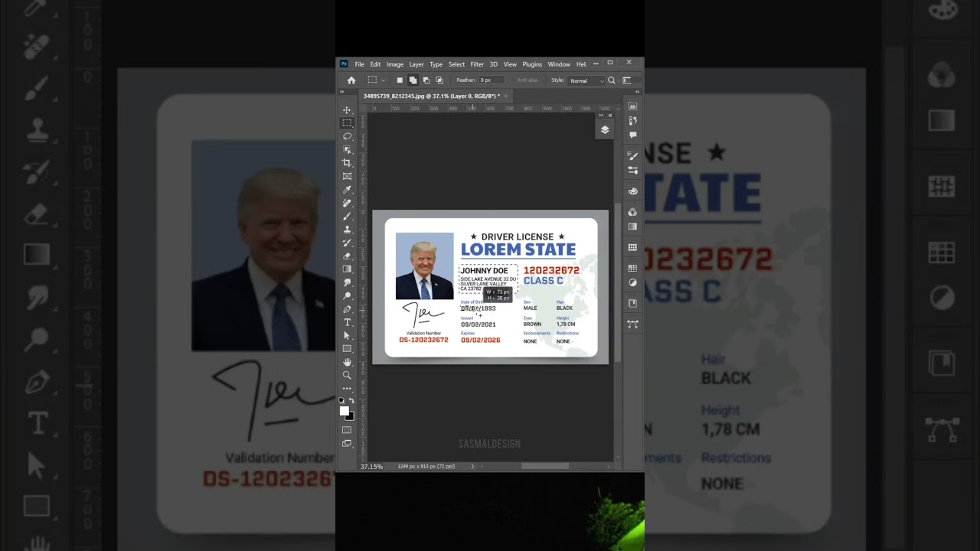Open the Image menu
Screen dimensions: 980x551
[x=395, y=64]
